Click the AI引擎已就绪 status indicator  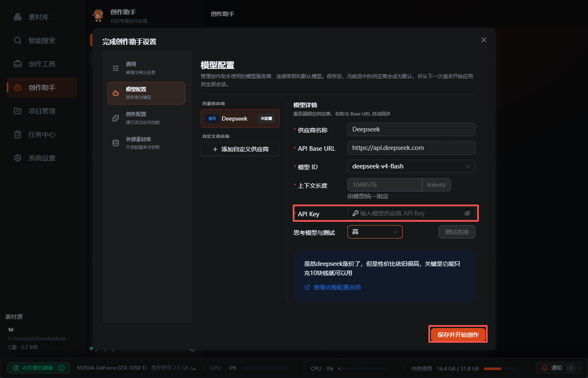(x=38, y=368)
